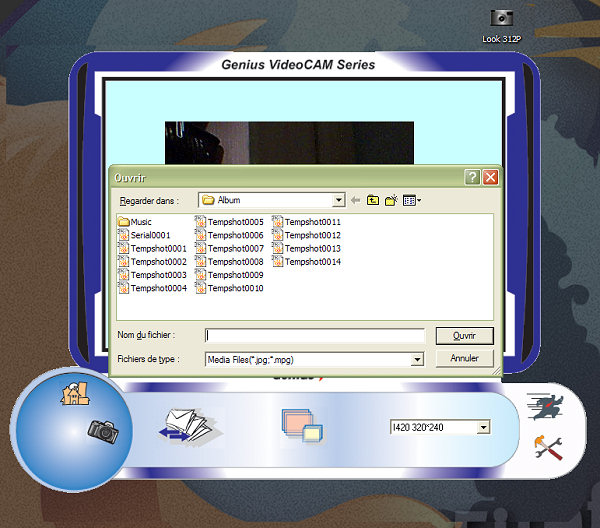Screen dimensions: 600x528
Task: Click the house album icon
Action: pos(74,393)
